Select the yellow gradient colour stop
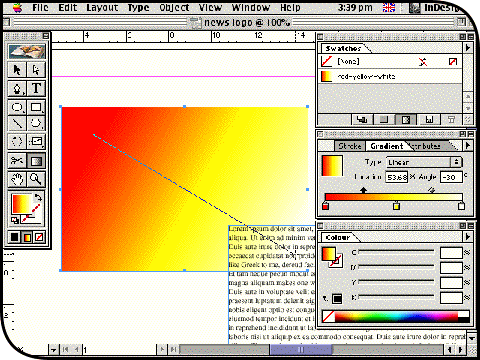Viewport: 480px width, 360px height. [396, 206]
